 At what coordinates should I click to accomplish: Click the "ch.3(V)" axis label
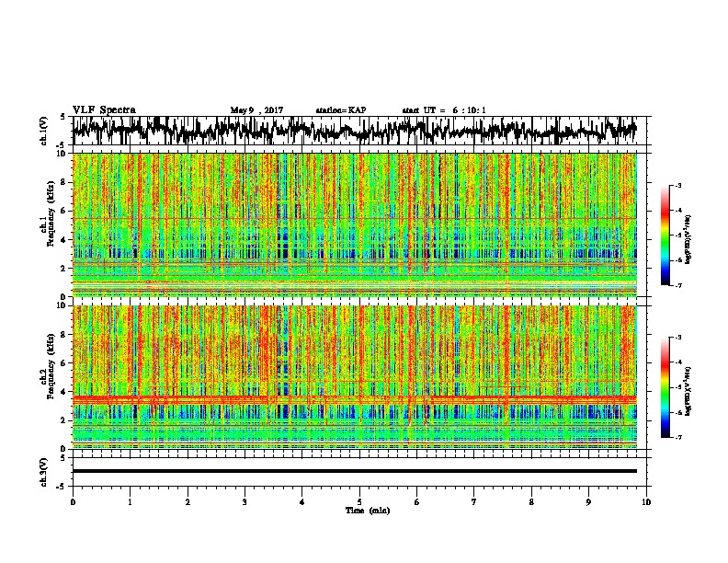coord(44,473)
